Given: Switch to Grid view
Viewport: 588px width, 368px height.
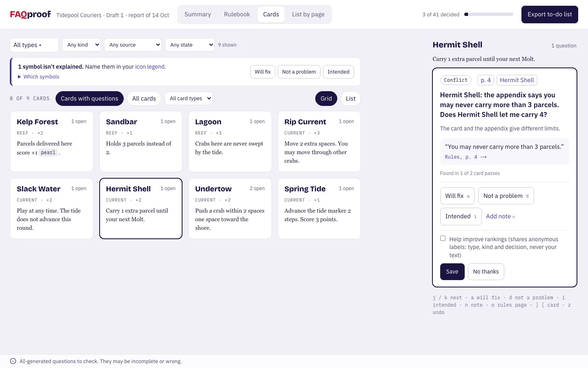Looking at the screenshot, I should (x=326, y=99).
